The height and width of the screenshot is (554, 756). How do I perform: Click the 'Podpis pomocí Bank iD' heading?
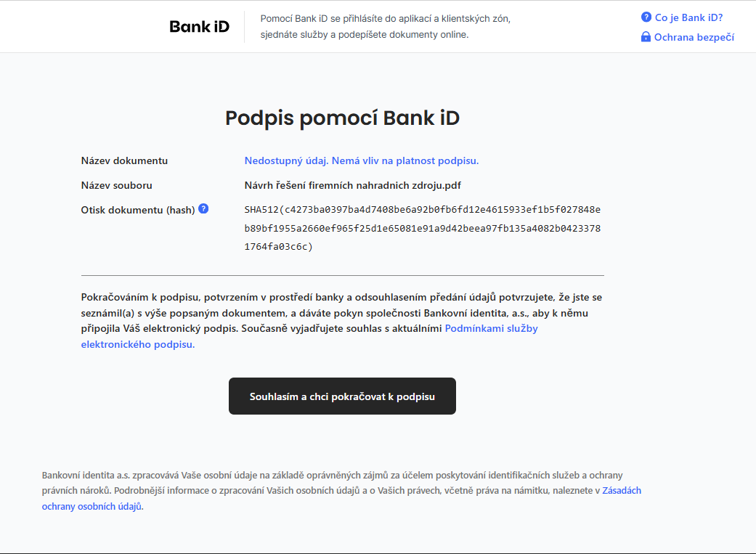(342, 118)
